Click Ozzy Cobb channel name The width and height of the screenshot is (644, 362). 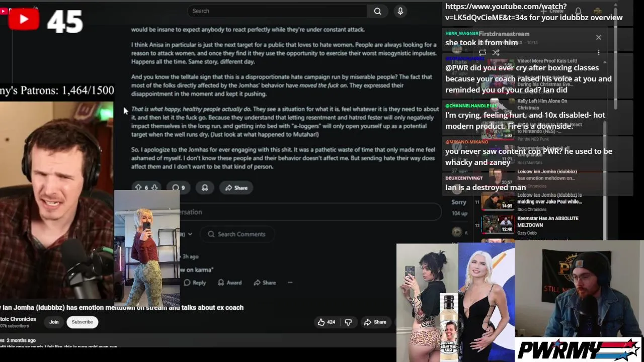527,233
